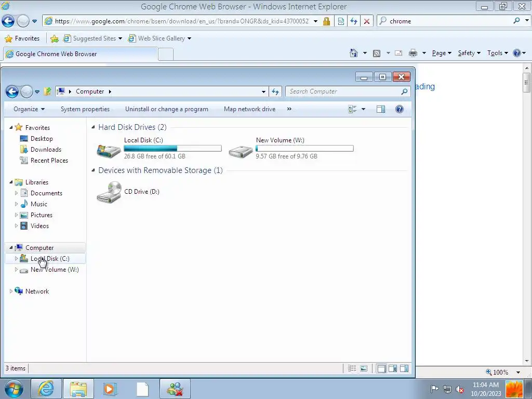The height and width of the screenshot is (399, 532).
Task: Select Desktop in Favorites
Action: [x=42, y=139]
